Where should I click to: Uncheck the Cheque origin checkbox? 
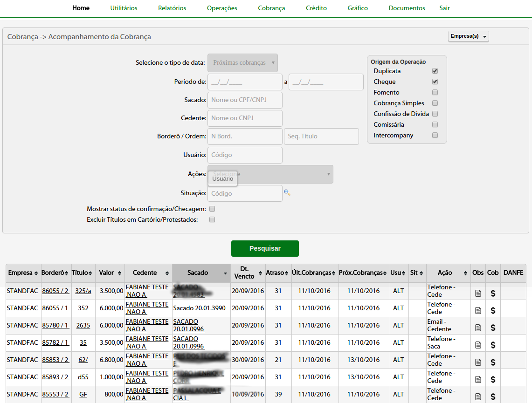pos(435,82)
